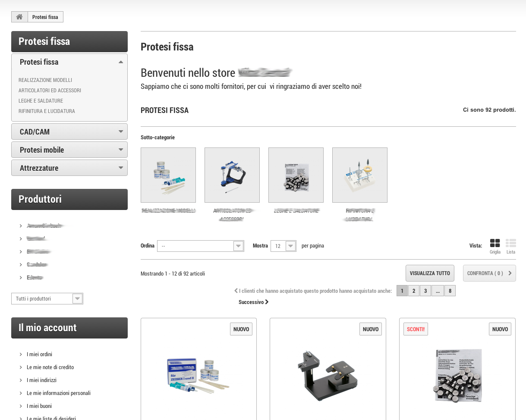Image resolution: width=526 pixels, height=420 pixels.
Task: Expand the Attrezzature category
Action: pyautogui.click(x=121, y=168)
